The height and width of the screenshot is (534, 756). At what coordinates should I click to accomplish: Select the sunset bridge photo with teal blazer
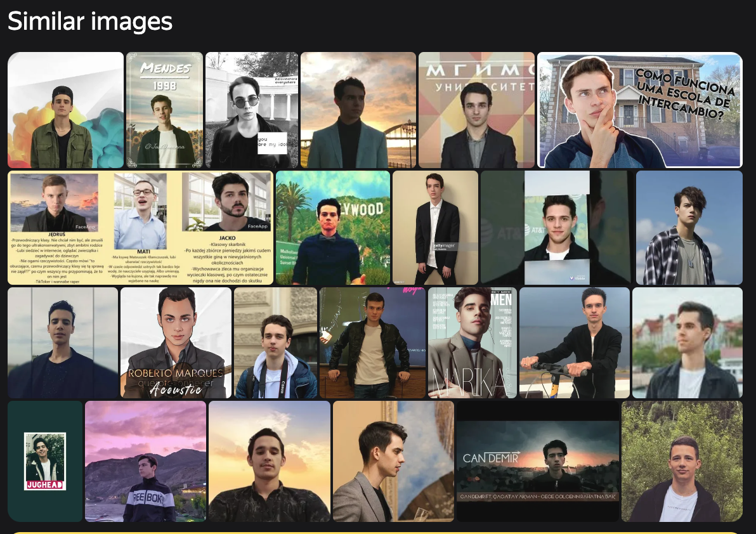(x=358, y=110)
